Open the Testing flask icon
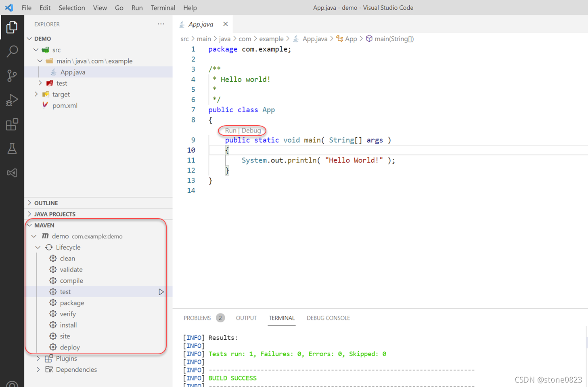Image resolution: width=588 pixels, height=387 pixels. (x=12, y=149)
